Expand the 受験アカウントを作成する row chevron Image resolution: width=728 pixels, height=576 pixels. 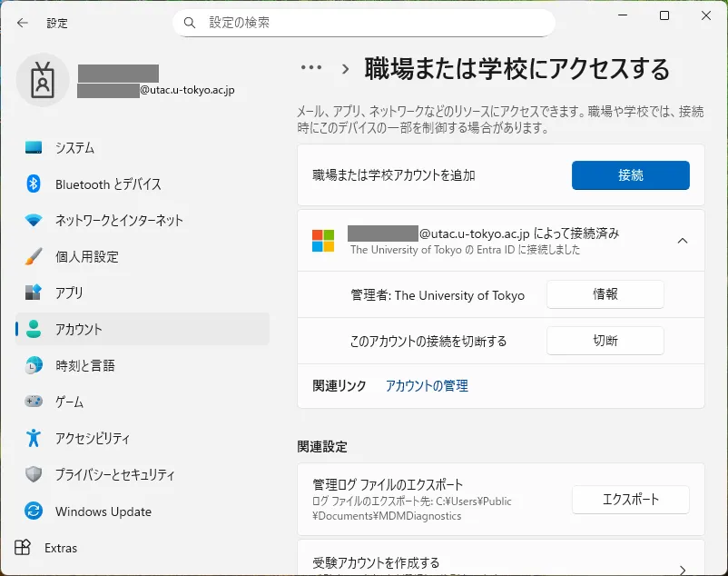[x=683, y=569]
